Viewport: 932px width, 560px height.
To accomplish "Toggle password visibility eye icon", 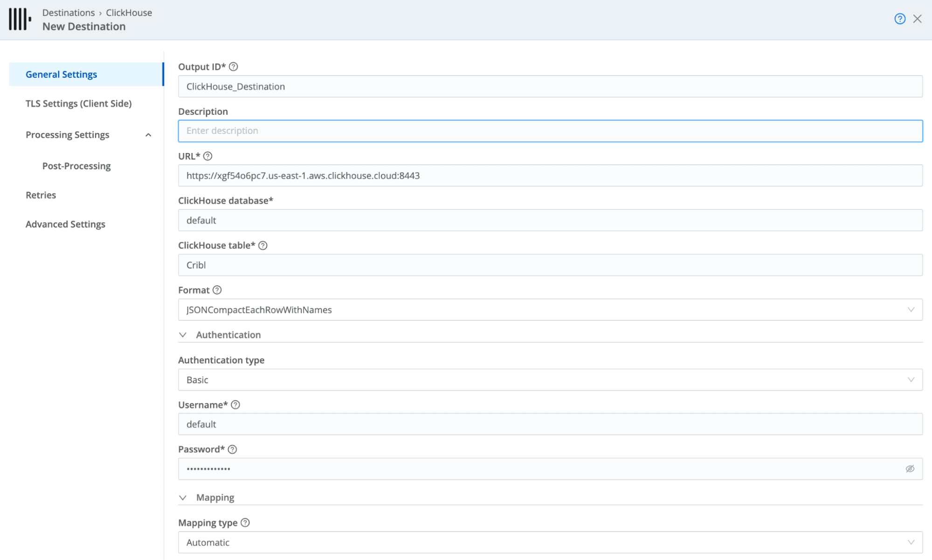I will [910, 469].
